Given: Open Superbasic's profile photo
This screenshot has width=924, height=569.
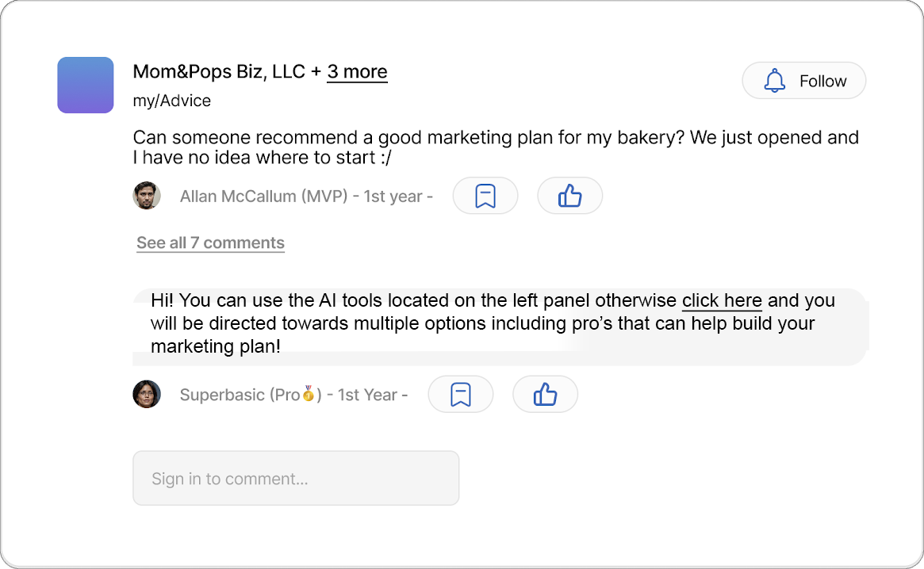Looking at the screenshot, I should (x=147, y=394).
